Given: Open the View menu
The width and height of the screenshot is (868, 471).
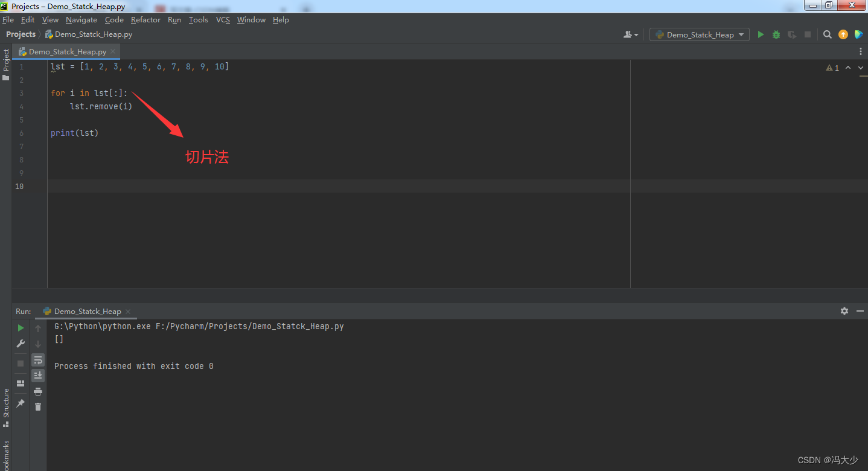Looking at the screenshot, I should click(x=50, y=20).
